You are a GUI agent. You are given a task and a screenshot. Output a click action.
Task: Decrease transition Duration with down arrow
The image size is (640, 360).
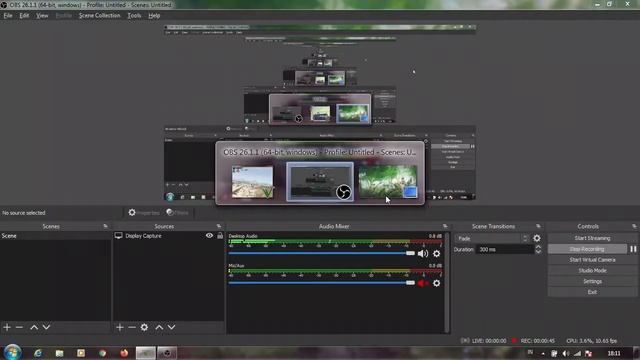coord(538,251)
